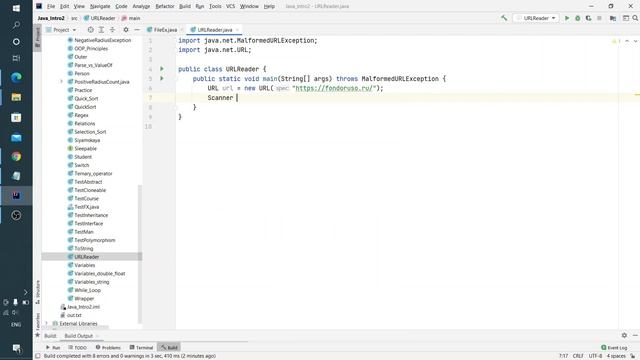Select out.txt file in project tree
This screenshot has height=360, width=640.
click(x=74, y=315)
